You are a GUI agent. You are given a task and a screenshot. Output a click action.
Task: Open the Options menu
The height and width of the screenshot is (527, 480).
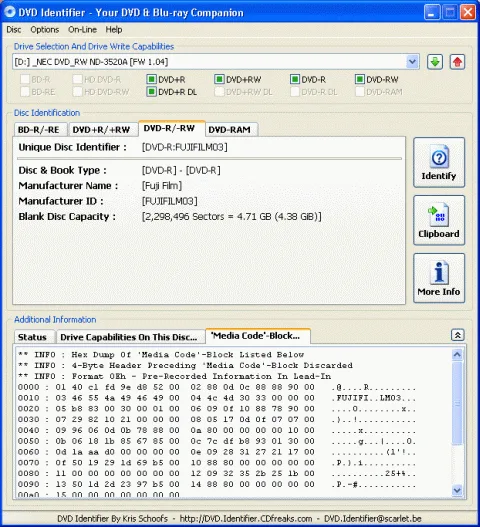[x=45, y=30]
